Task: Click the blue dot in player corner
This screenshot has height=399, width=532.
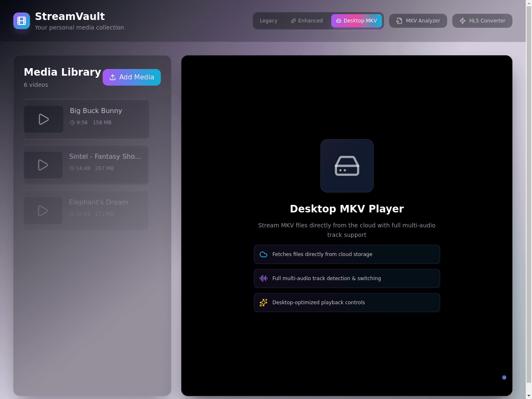Action: 504,377
